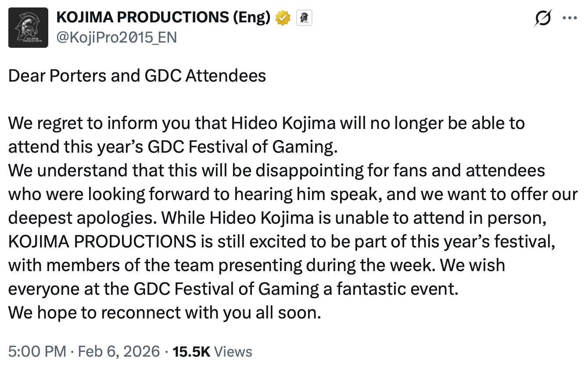Click the "with members of the team presenting" line
The width and height of the screenshot is (588, 372).
point(257,265)
